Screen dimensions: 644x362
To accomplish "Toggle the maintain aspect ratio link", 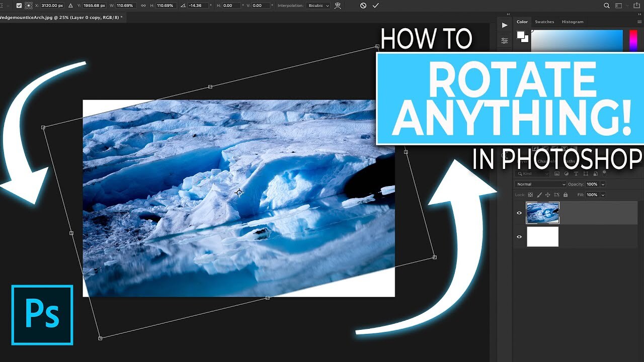I will click(143, 6).
